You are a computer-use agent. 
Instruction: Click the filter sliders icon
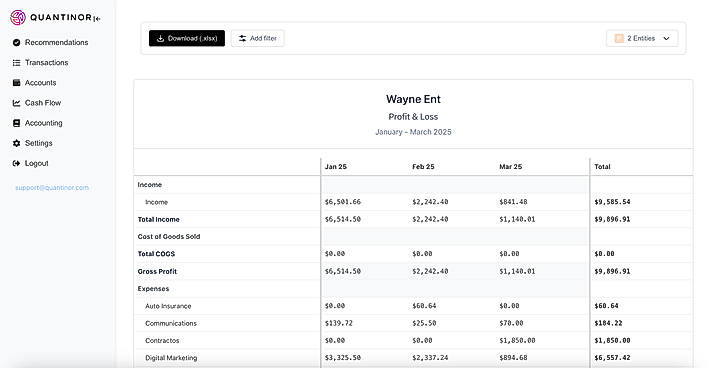(x=242, y=38)
